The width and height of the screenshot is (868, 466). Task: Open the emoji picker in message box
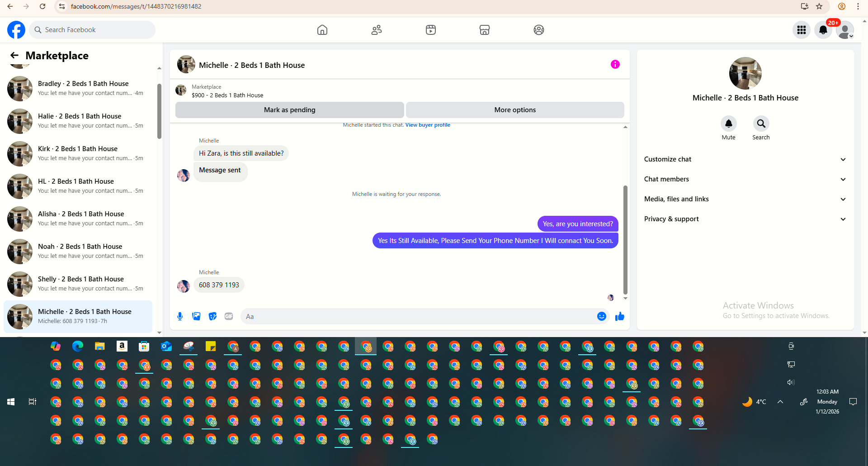602,316
